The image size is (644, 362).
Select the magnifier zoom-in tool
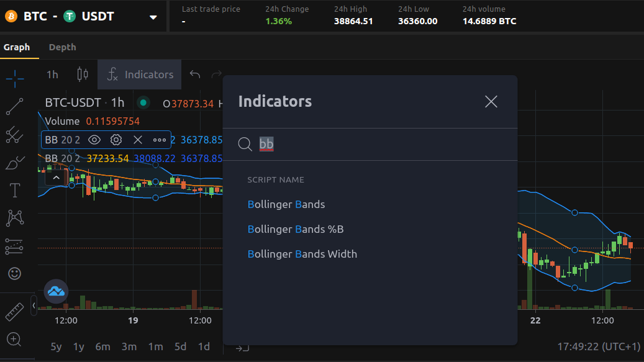14,340
